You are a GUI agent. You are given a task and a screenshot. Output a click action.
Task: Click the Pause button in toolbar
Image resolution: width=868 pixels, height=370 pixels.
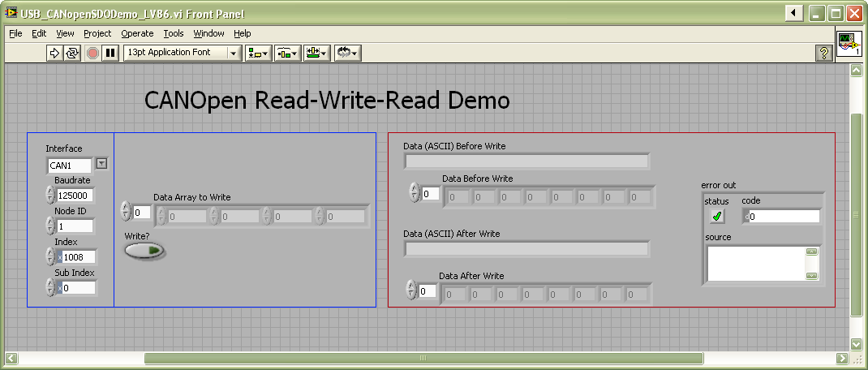click(110, 53)
